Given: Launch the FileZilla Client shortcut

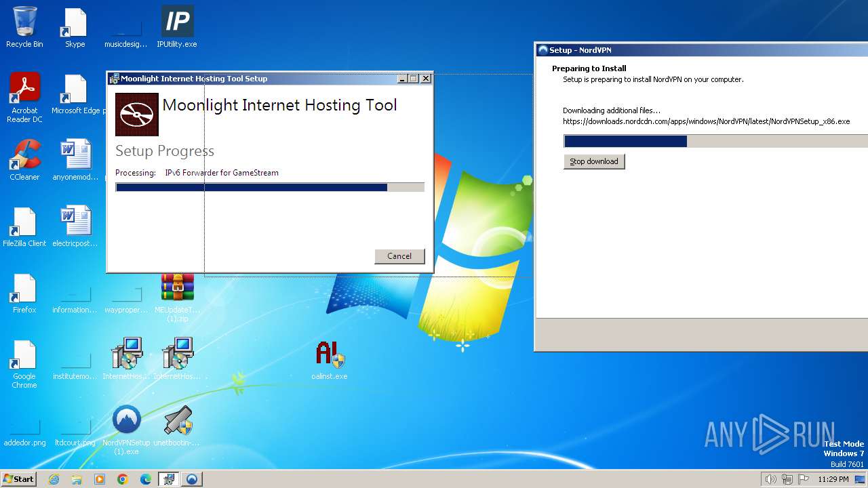Looking at the screenshot, I should point(24,227).
